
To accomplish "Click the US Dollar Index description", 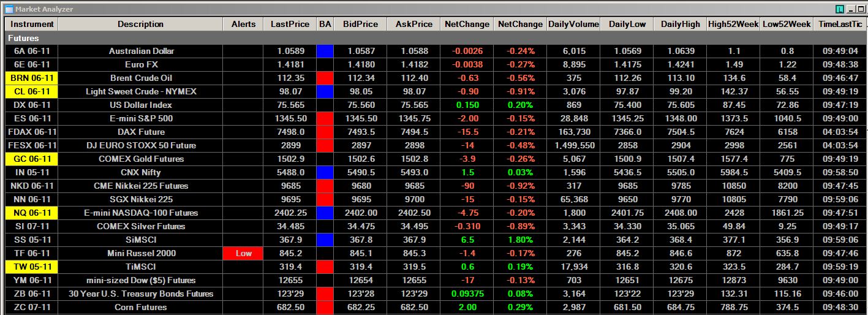I will (141, 105).
